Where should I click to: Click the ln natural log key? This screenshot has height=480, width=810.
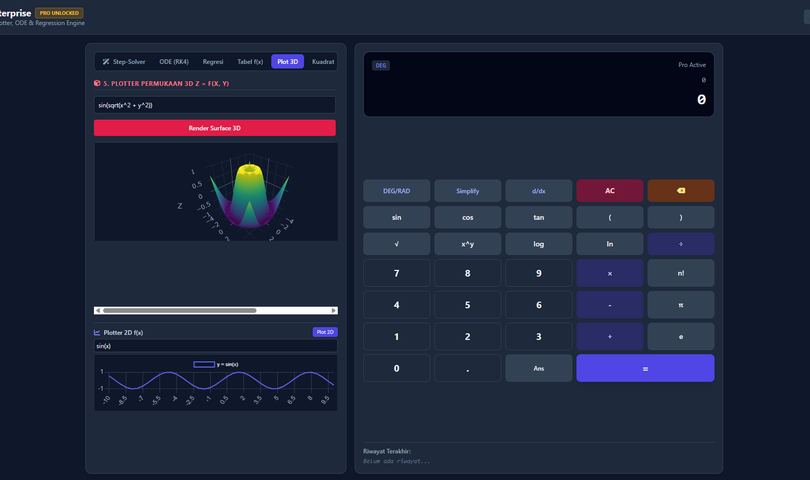610,244
